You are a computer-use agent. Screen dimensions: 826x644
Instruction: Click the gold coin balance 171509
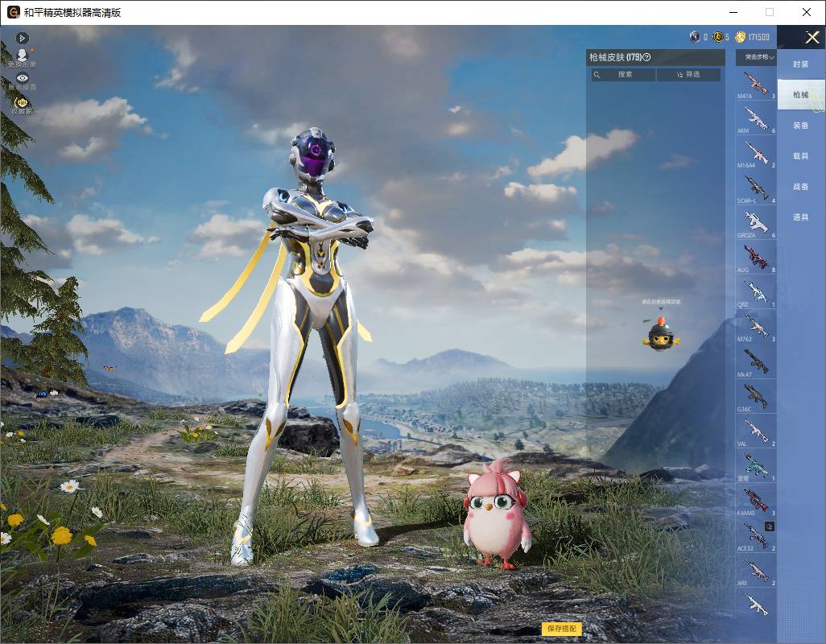(x=752, y=37)
